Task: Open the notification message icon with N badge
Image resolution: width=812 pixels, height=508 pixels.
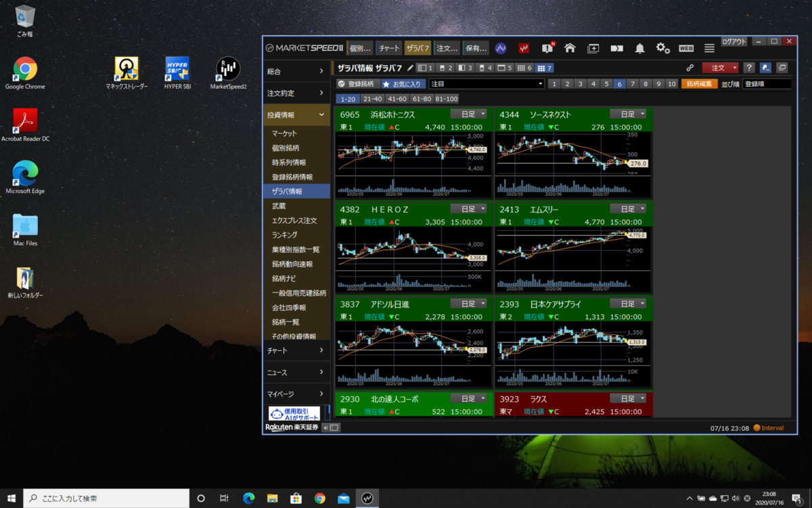Action: [x=547, y=48]
